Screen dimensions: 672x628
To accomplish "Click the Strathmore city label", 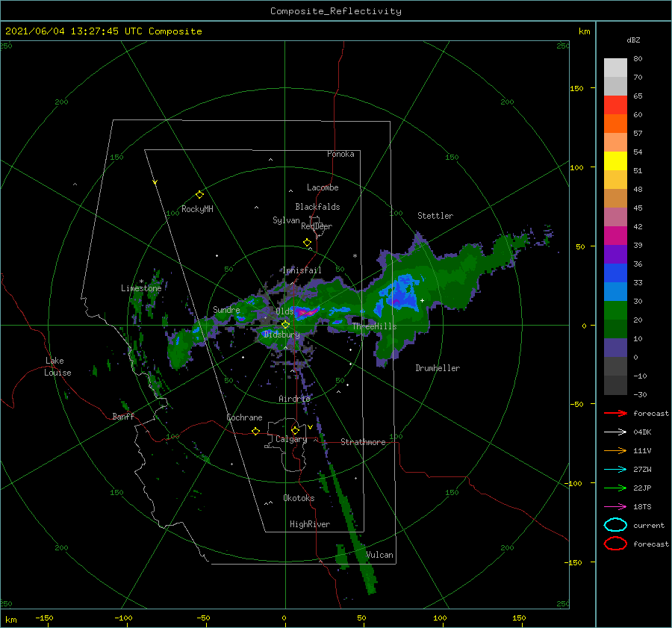I will point(363,442).
